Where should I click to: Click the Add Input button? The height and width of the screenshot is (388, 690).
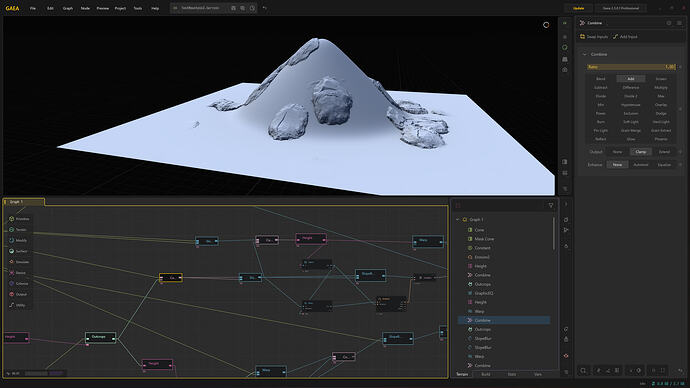click(625, 37)
